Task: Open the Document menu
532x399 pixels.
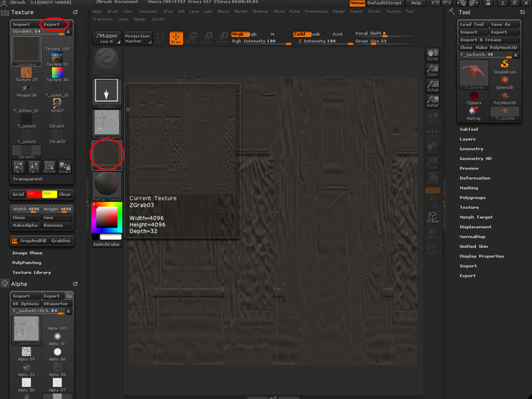Action: 148,11
